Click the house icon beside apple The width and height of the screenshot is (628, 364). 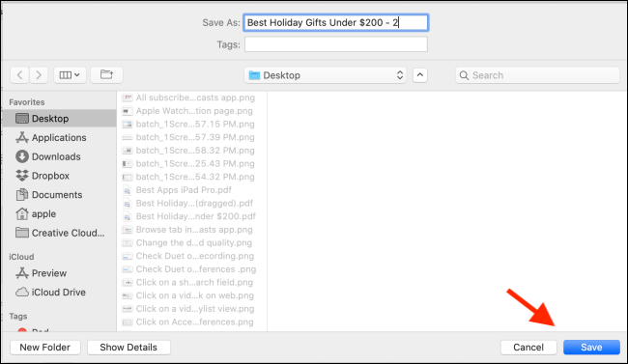[x=22, y=213]
